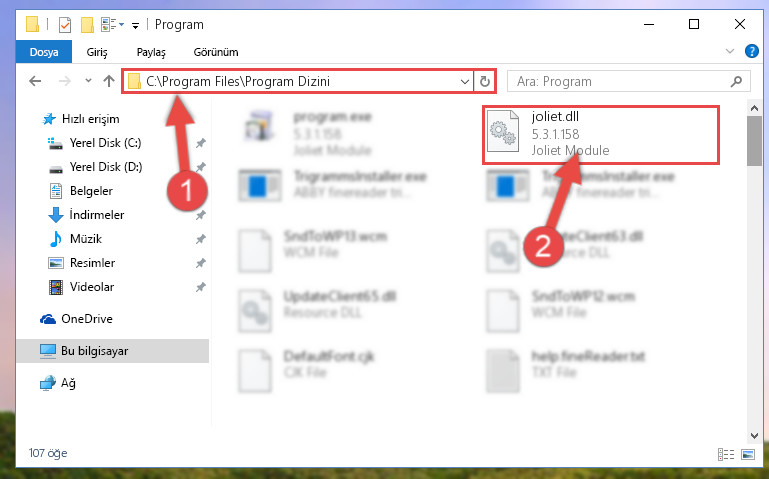Click the search magnifier icon

(736, 81)
